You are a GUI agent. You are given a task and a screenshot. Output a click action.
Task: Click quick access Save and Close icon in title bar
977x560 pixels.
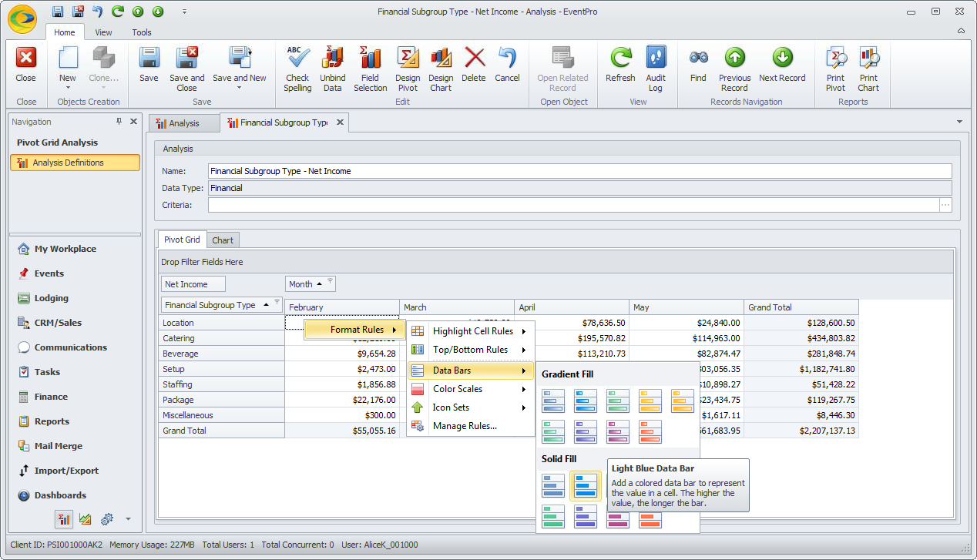[x=79, y=12]
